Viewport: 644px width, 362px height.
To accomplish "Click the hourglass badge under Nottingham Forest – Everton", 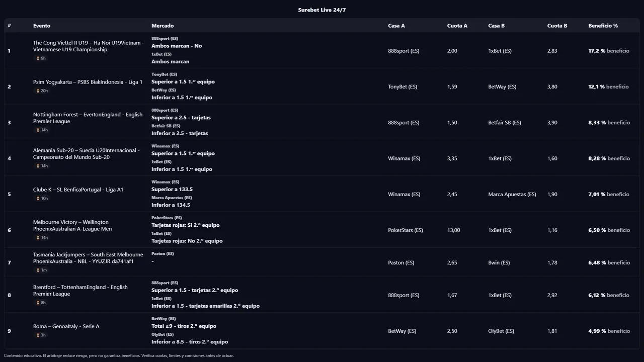I will (42, 130).
